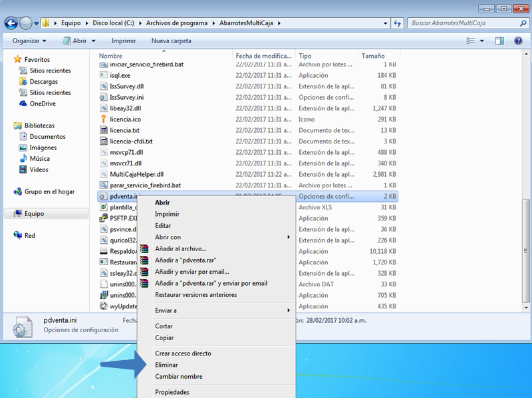
Task: Sort by the Tamaño column header
Action: pos(379,56)
